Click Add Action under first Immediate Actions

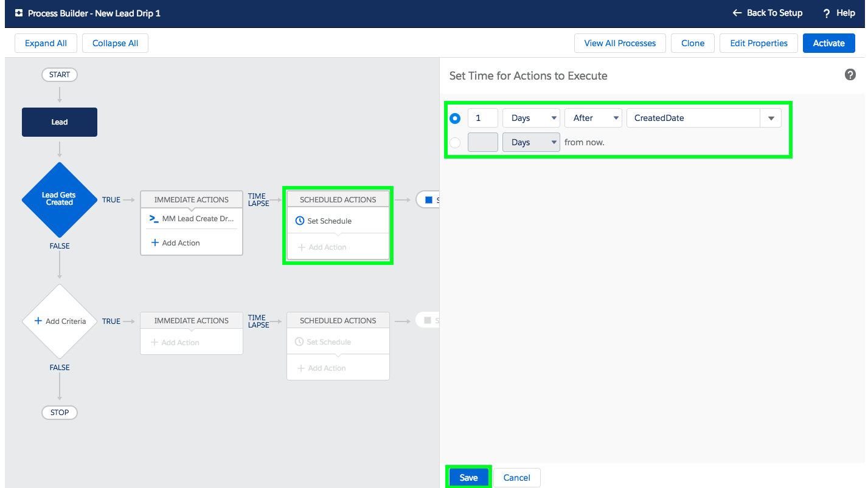(175, 242)
